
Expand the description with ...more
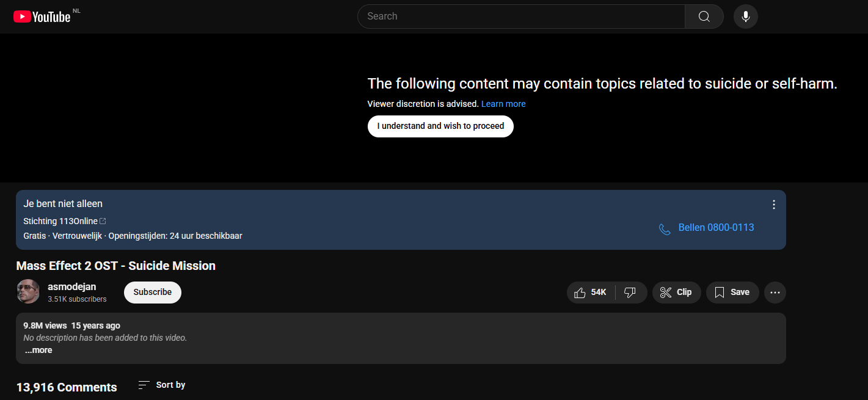[38, 351]
